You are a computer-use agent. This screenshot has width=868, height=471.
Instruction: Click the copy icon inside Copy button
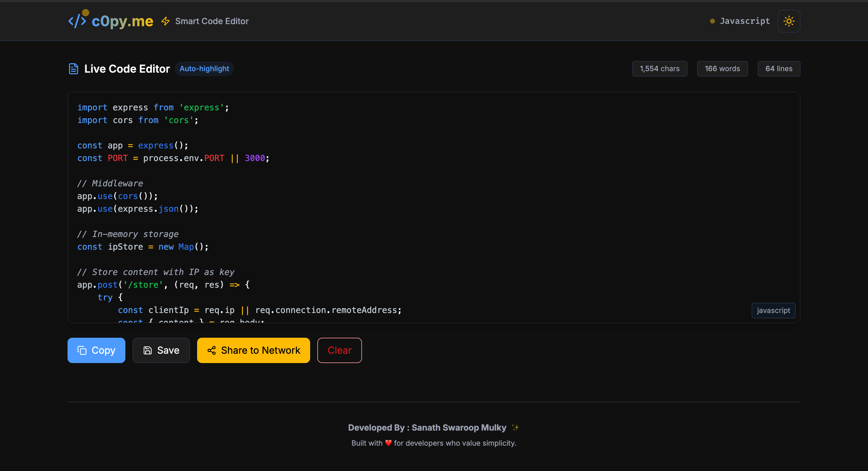point(82,350)
